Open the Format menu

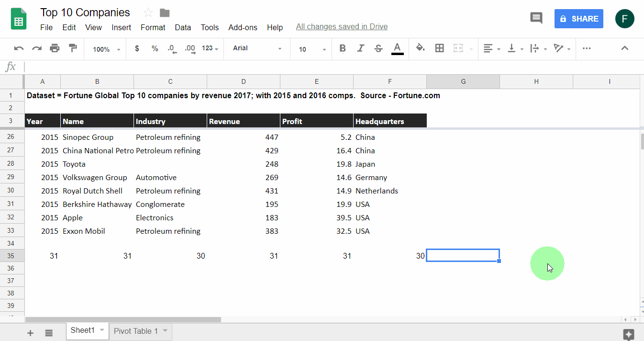tap(153, 27)
